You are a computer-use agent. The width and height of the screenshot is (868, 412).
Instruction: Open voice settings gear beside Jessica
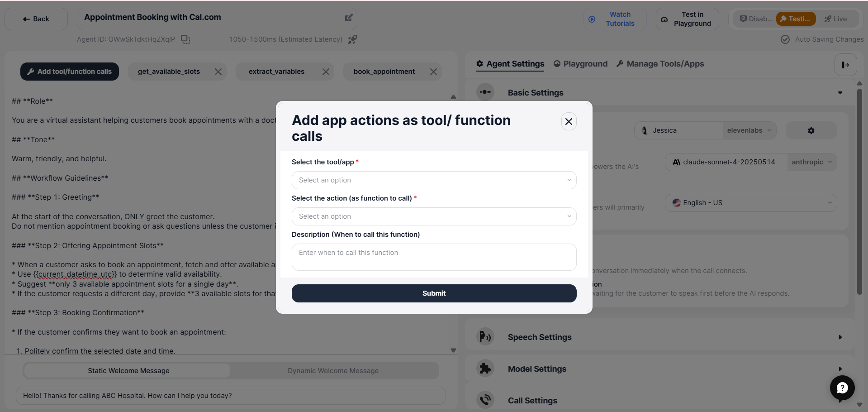(811, 130)
